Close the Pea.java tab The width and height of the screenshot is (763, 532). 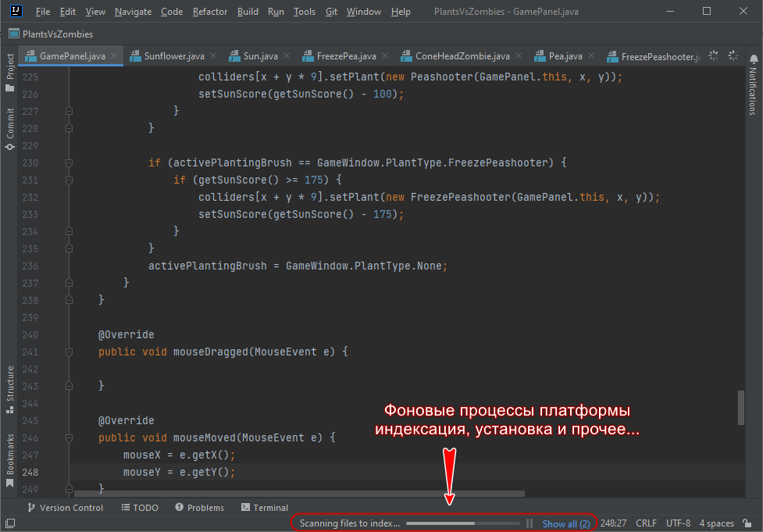click(591, 55)
